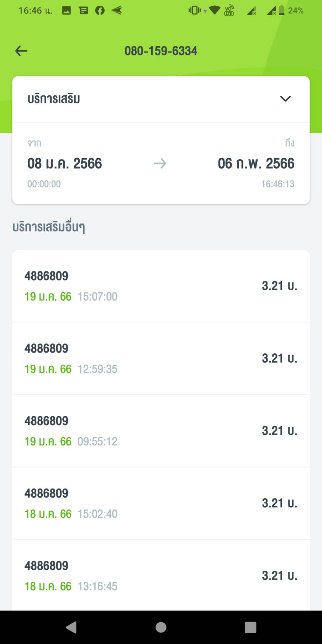
Task: Tap the image notification icon
Action: point(67,11)
